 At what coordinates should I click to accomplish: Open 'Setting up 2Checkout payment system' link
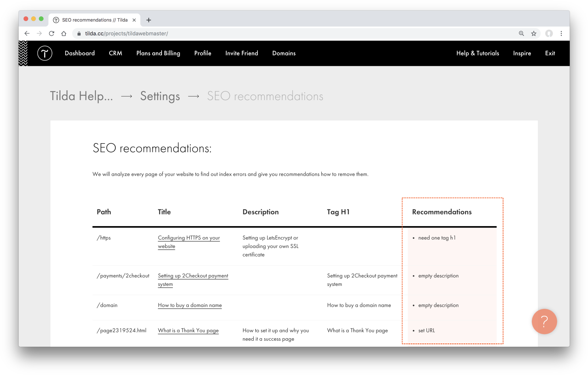[193, 280]
